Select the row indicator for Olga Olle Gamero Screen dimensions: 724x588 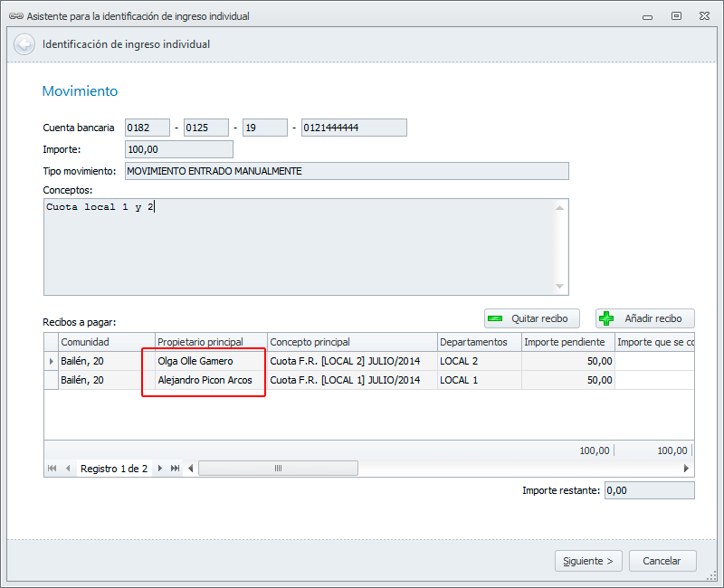(x=52, y=361)
